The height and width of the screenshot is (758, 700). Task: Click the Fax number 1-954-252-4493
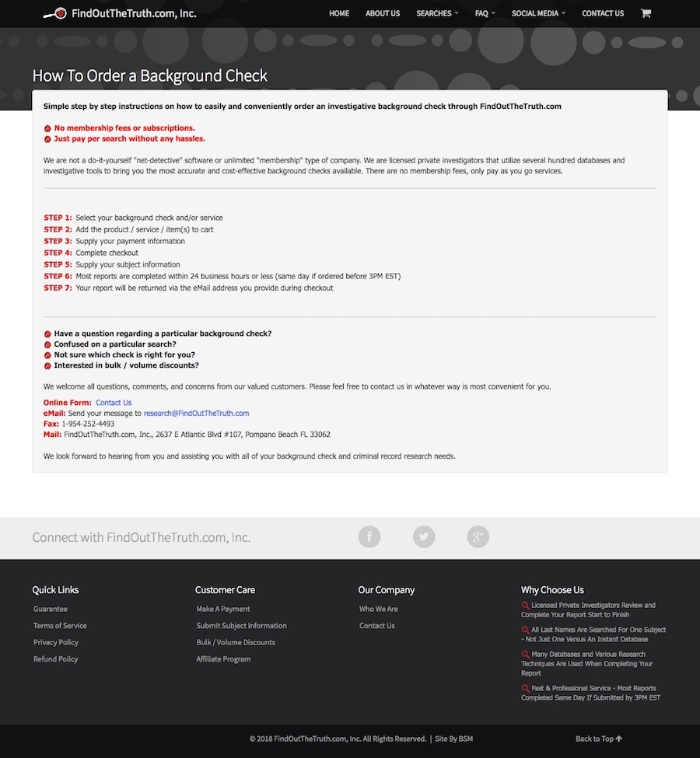(88, 424)
